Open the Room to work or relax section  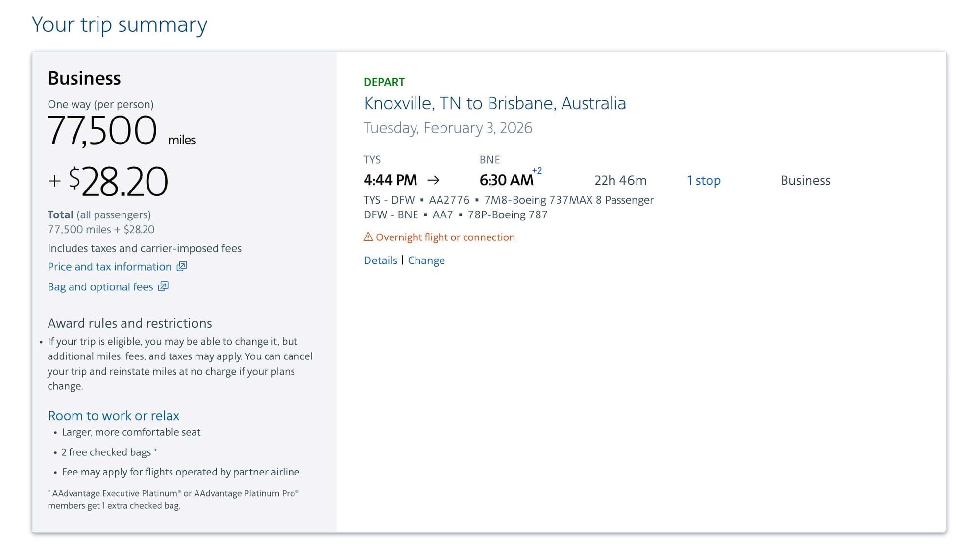click(113, 415)
